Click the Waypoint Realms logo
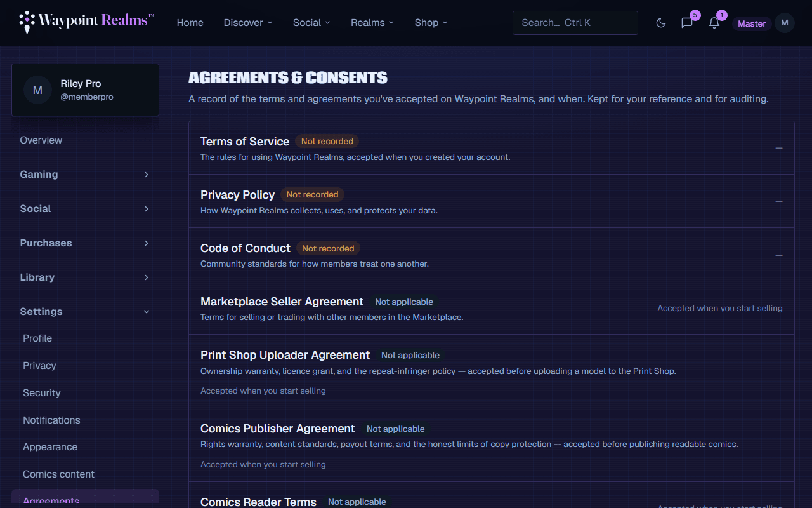This screenshot has width=812, height=508. pyautogui.click(x=86, y=22)
